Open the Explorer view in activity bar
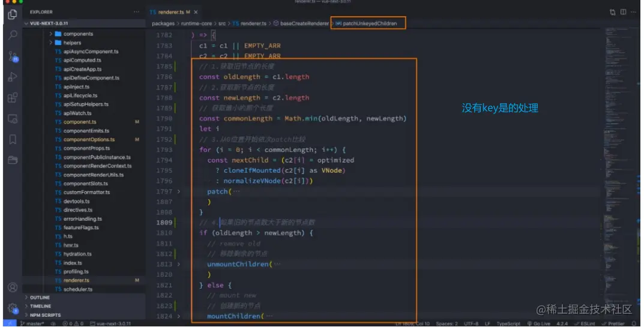Image resolution: width=644 pixels, height=327 pixels. (13, 14)
